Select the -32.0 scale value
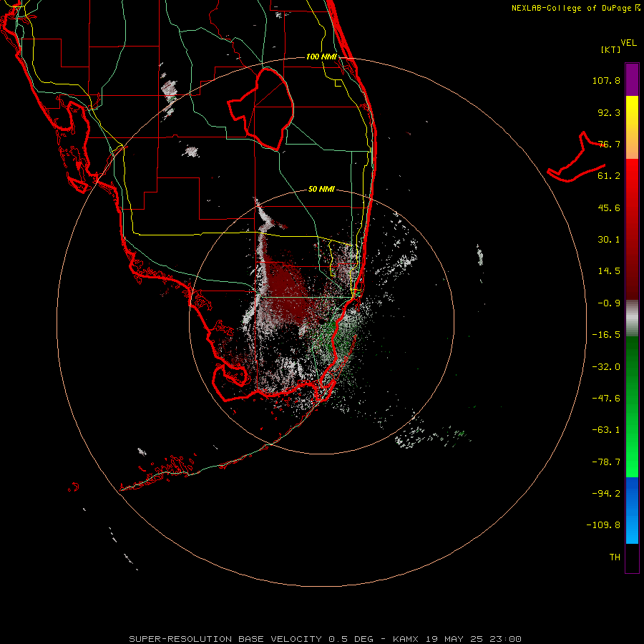644x644 pixels. 606,367
